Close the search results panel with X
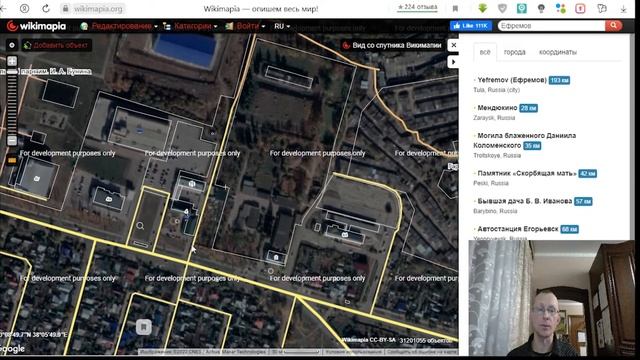This screenshot has width=640, height=360. click(453, 45)
